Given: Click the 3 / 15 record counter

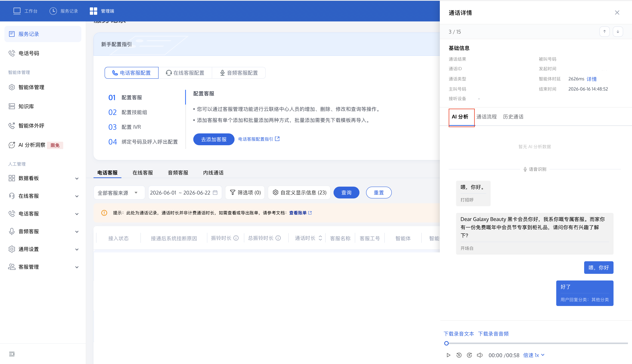Looking at the screenshot, I should (455, 32).
